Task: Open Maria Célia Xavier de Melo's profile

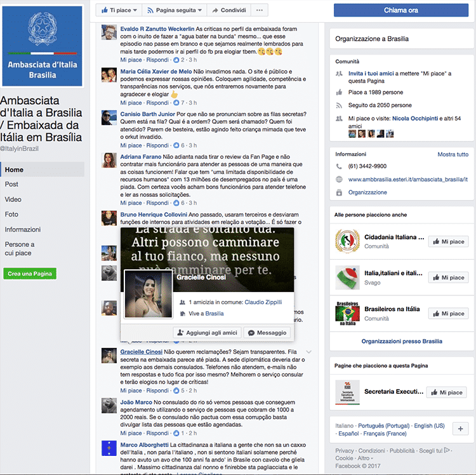Action: coord(156,71)
